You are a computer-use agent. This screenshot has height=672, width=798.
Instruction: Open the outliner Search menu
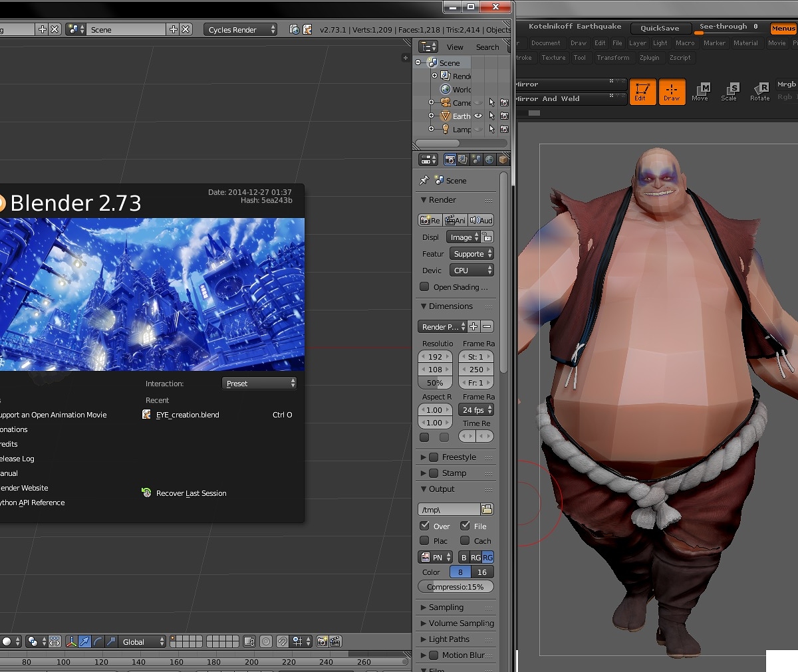tap(487, 47)
